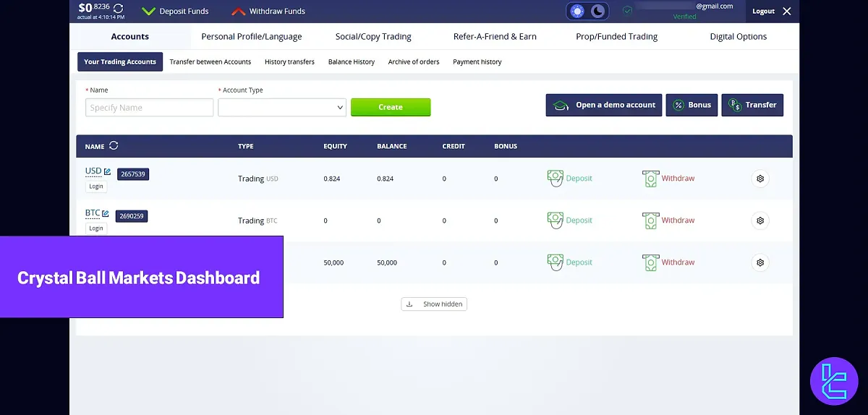Click the BTC account name link
This screenshot has height=415, width=868.
pos(93,213)
